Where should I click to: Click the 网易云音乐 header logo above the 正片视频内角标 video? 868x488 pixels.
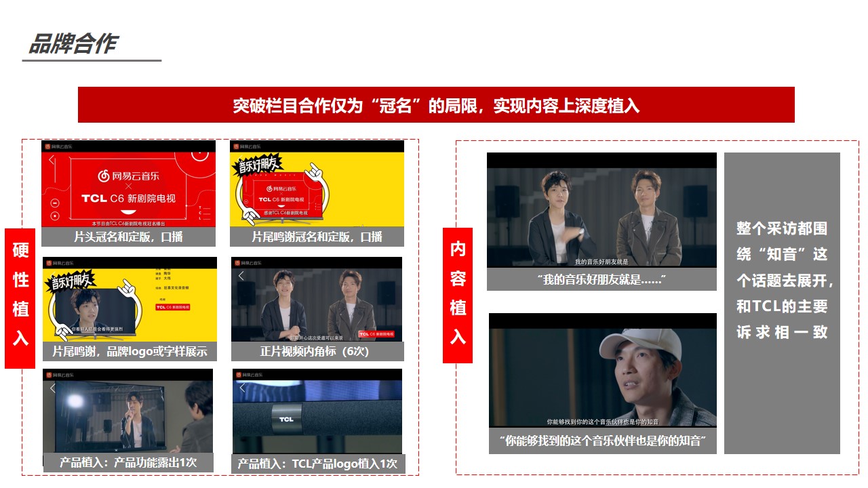pos(248,262)
